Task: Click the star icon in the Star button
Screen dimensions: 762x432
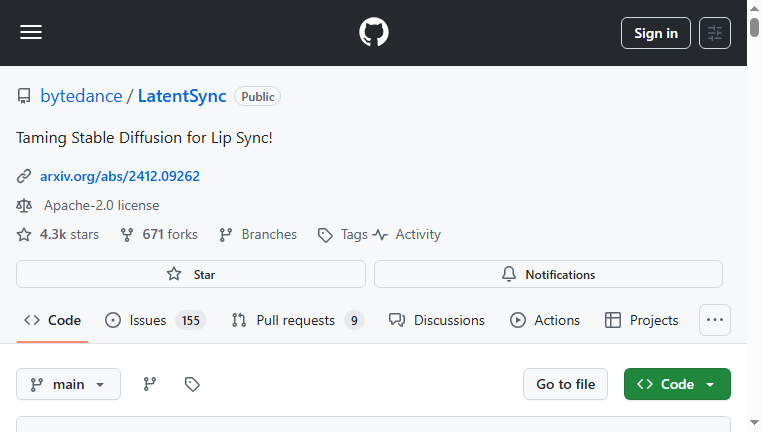Action: [x=174, y=274]
